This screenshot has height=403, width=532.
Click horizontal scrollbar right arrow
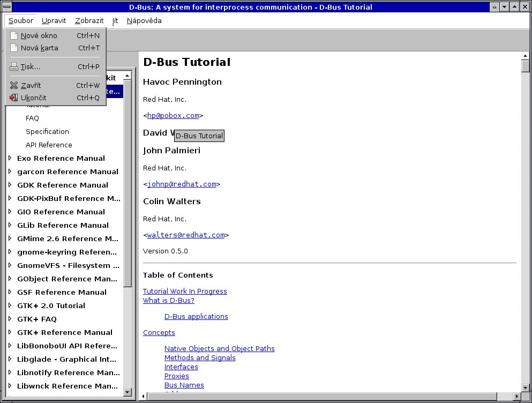tap(517, 396)
